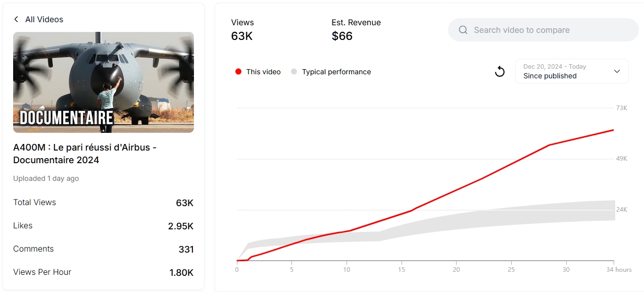Click the reset circular arrow icon
644x292 pixels.
tap(500, 71)
